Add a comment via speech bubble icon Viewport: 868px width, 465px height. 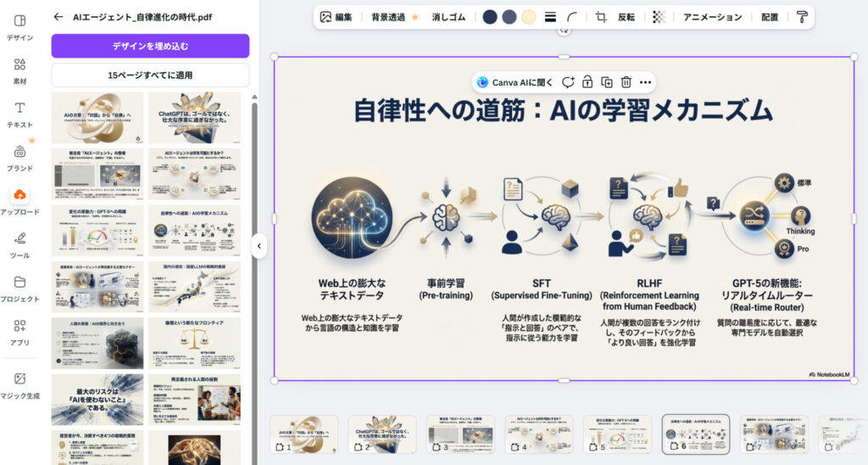[568, 82]
